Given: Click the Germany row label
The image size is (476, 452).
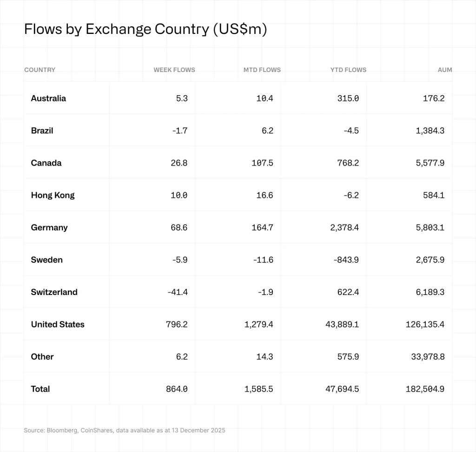Looking at the screenshot, I should coord(49,227).
